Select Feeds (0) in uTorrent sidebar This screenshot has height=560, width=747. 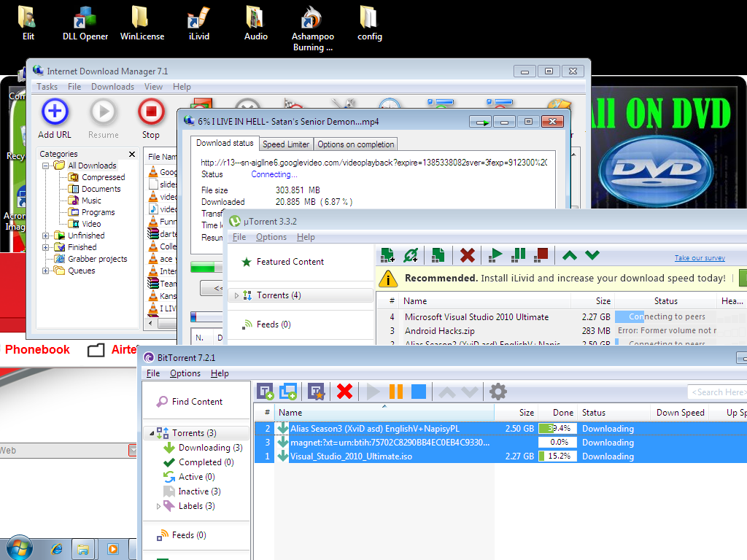[x=273, y=324]
